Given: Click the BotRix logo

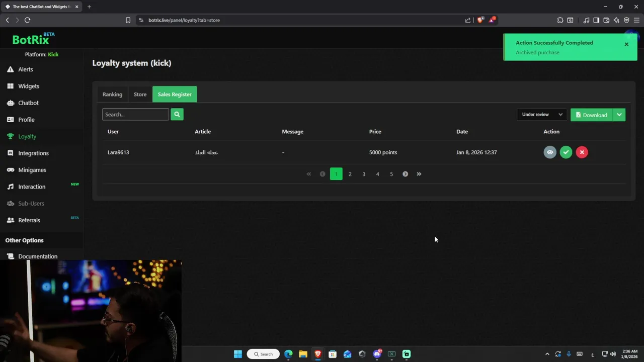Looking at the screenshot, I should 33,39.
